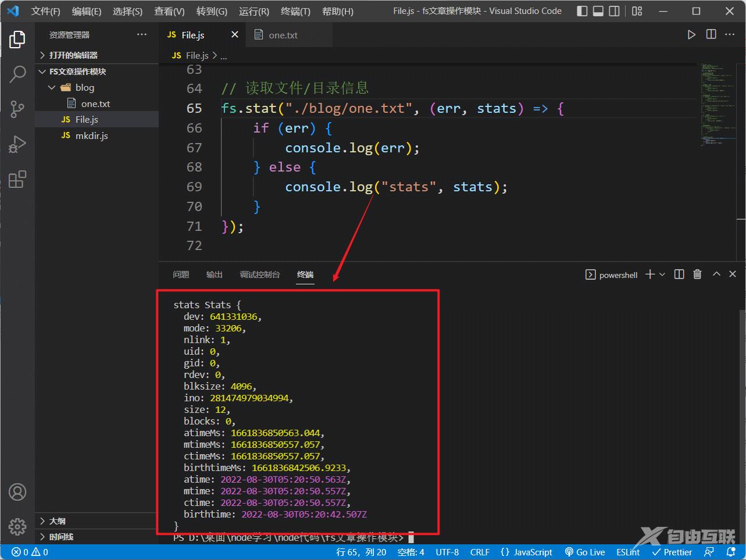Create a new terminal with plus icon

(650, 274)
